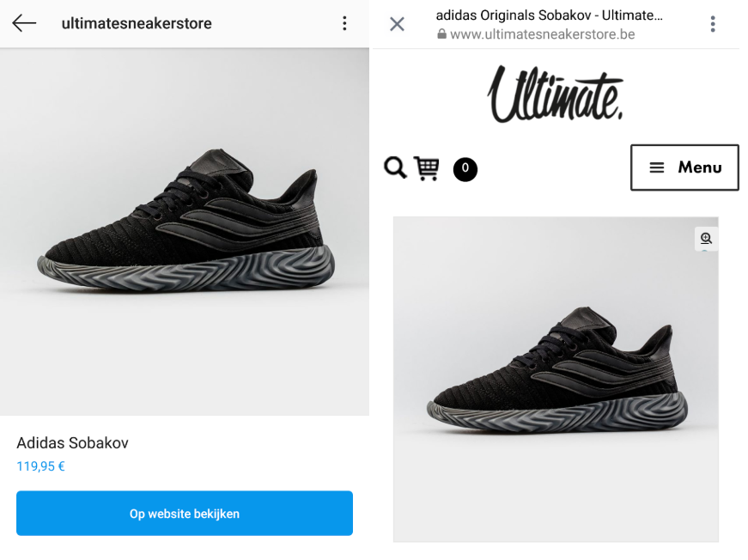
Task: Tap the hamburger icon inside the Menu button
Action: 657,167
